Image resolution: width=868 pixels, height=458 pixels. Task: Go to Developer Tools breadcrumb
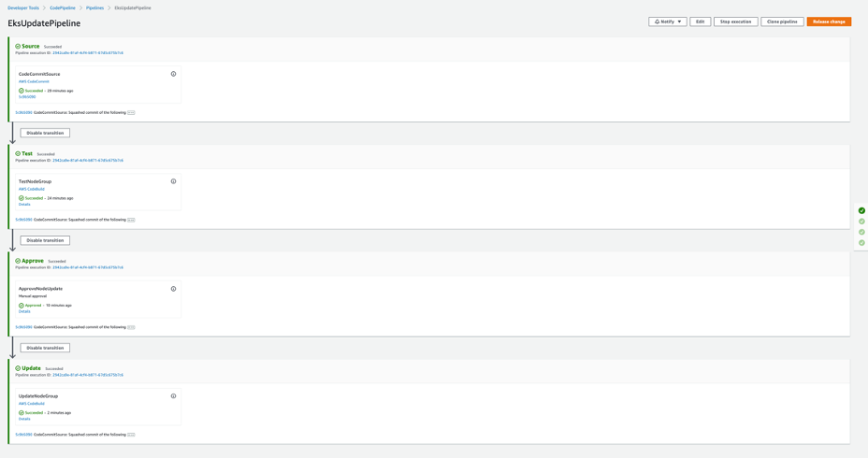tap(23, 8)
